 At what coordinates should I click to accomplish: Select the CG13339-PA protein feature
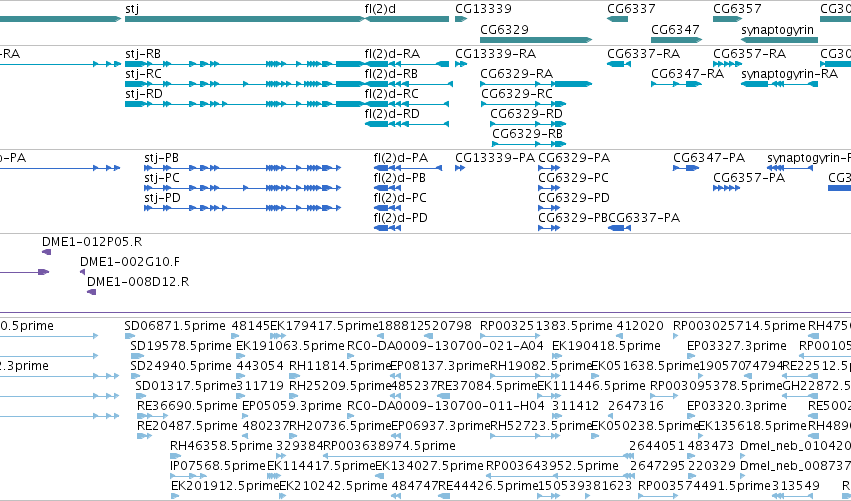(x=460, y=168)
